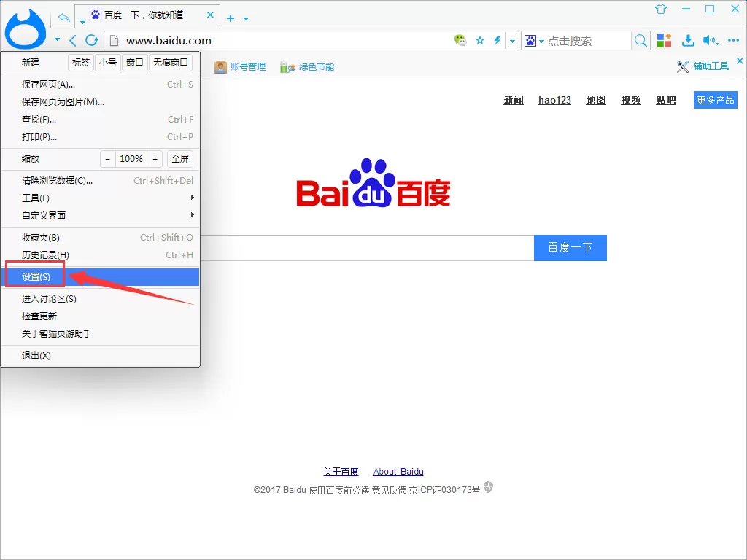Open downloads with the download icon
Screen dimensions: 747x560
tap(687, 41)
